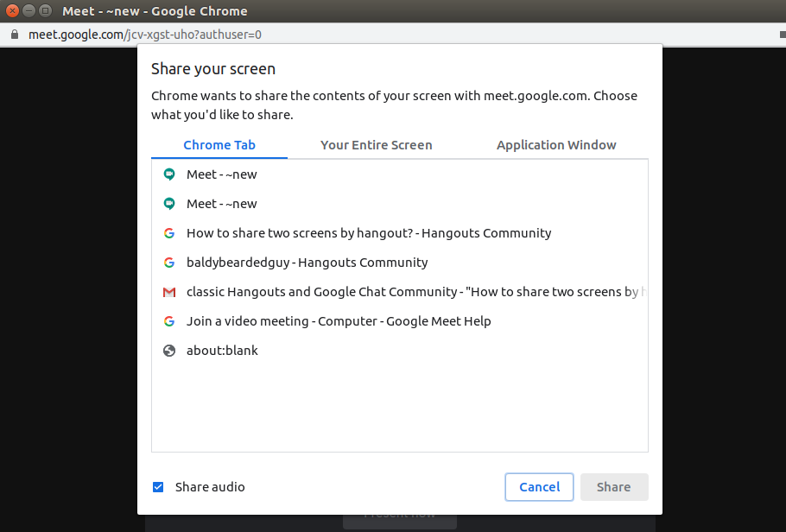Click Google icon beside baldybeardedguy entry
Viewport: 786px width, 532px height.
(x=169, y=263)
